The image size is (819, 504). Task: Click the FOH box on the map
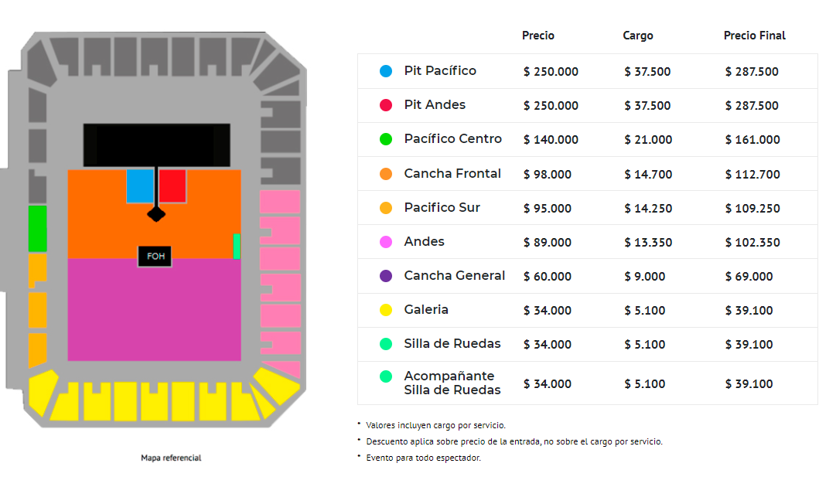[x=155, y=256]
